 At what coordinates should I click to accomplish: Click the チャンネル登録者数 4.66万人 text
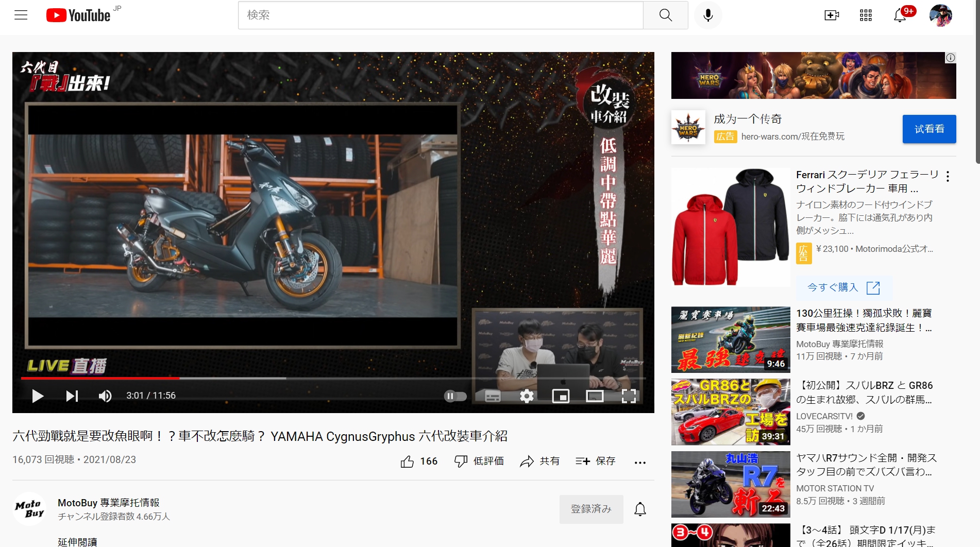click(x=114, y=516)
